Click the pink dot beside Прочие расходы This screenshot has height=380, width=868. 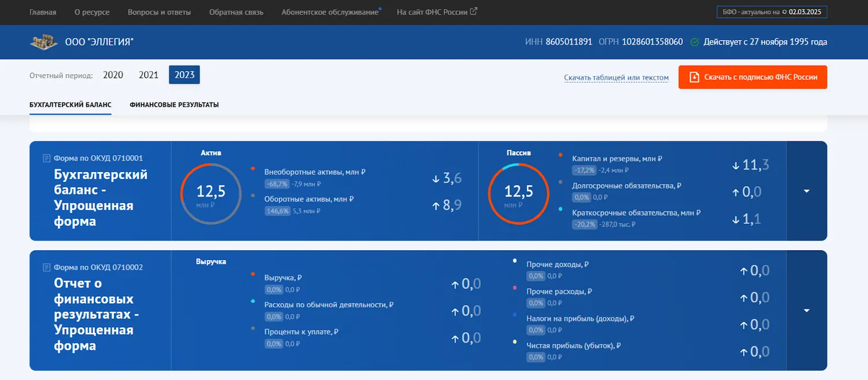(x=515, y=287)
